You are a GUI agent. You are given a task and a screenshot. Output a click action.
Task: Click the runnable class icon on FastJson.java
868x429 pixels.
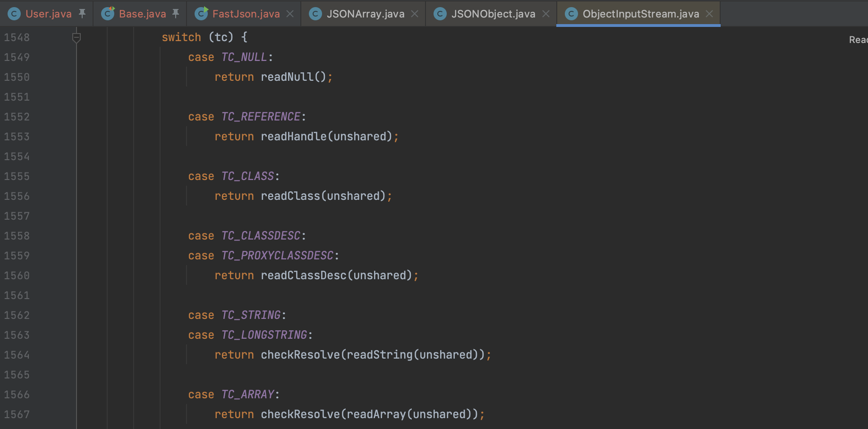click(202, 13)
